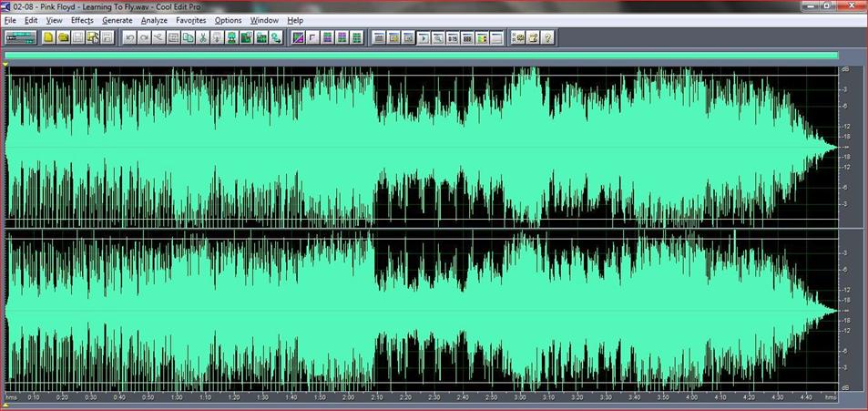868x411 pixels.
Task: Click the green waveform icon after Mix Paste
Action: tap(261, 37)
